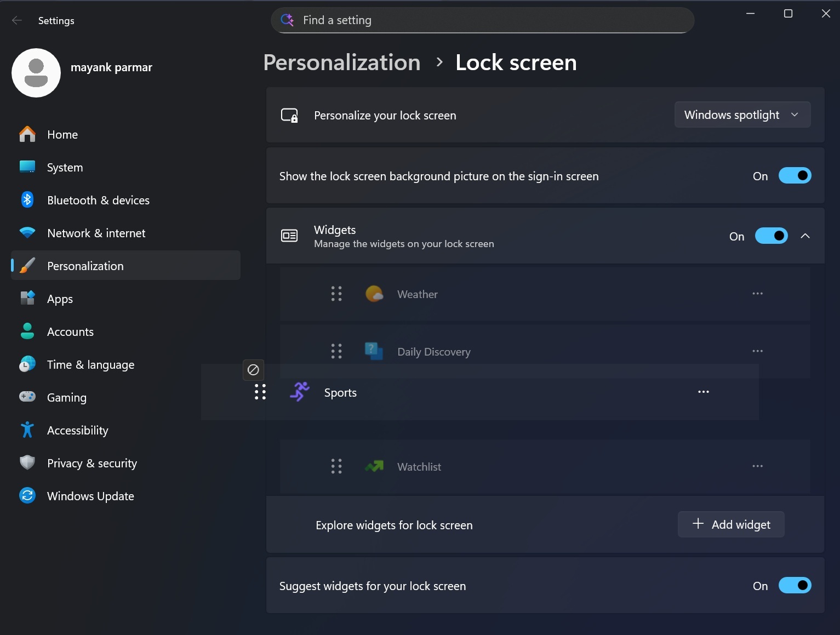Click the Apps icon in sidebar
The height and width of the screenshot is (635, 840).
(27, 299)
